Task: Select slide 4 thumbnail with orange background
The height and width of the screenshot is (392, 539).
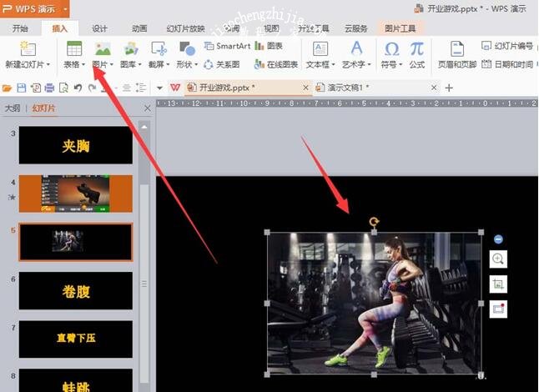Action: [x=76, y=193]
